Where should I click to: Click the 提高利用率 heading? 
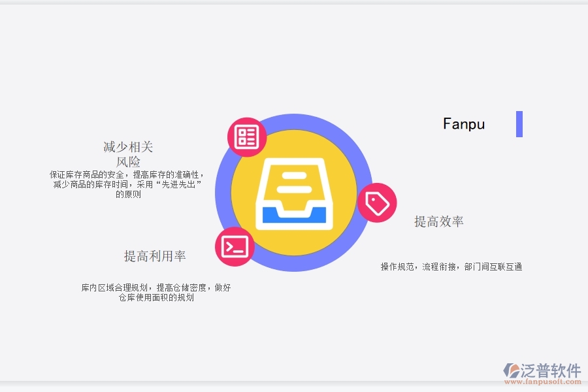click(x=155, y=256)
